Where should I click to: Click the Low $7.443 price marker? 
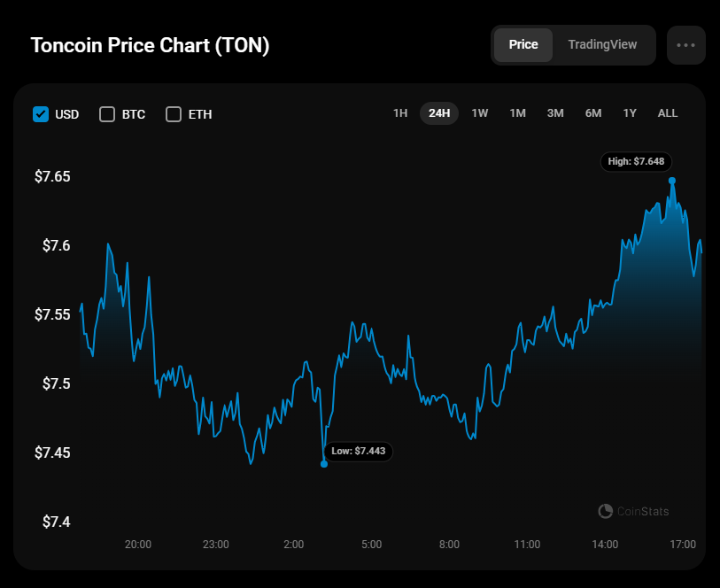[359, 452]
